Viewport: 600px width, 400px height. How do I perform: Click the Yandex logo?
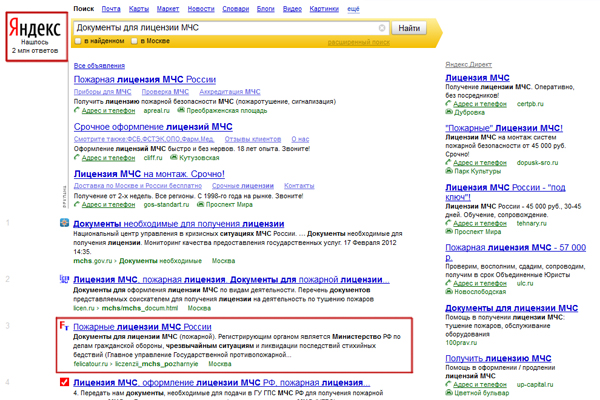(35, 27)
